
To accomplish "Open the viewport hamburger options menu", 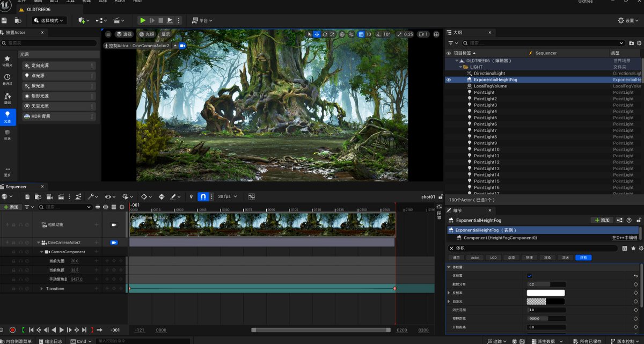I will [108, 34].
